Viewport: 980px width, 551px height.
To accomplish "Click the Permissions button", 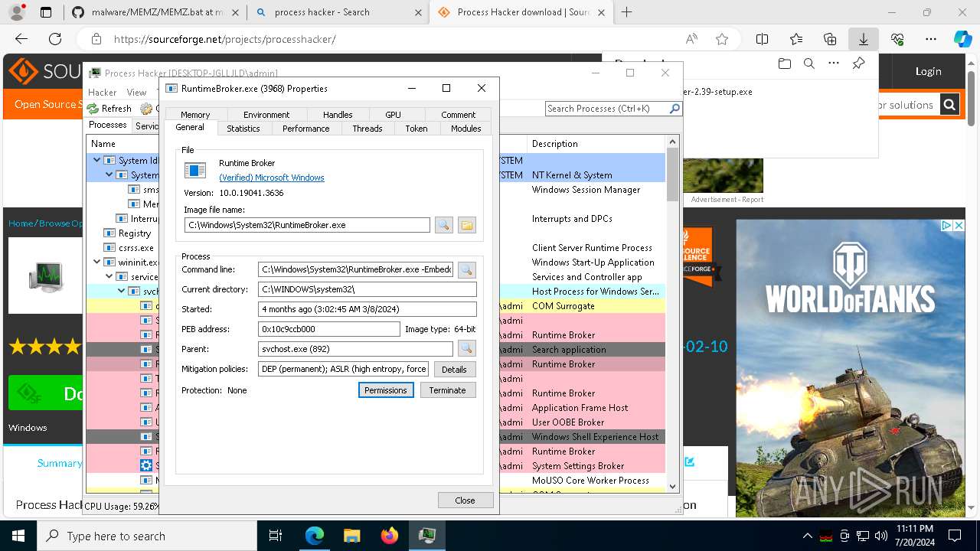I will pyautogui.click(x=386, y=390).
